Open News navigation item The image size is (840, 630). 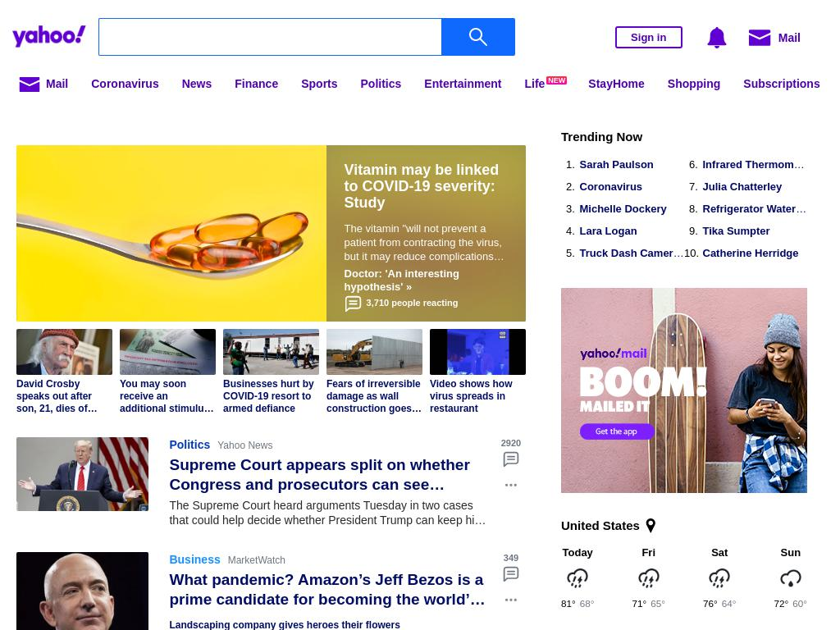point(197,84)
